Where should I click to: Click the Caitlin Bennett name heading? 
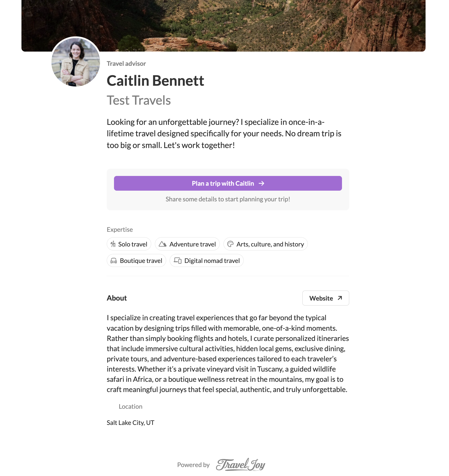155,81
